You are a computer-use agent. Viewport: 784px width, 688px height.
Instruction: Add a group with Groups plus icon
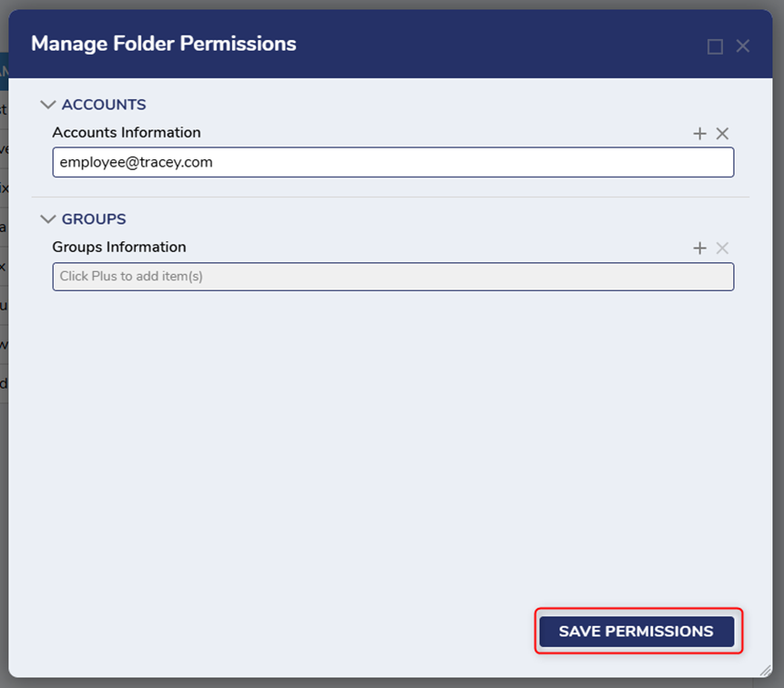pyautogui.click(x=699, y=248)
